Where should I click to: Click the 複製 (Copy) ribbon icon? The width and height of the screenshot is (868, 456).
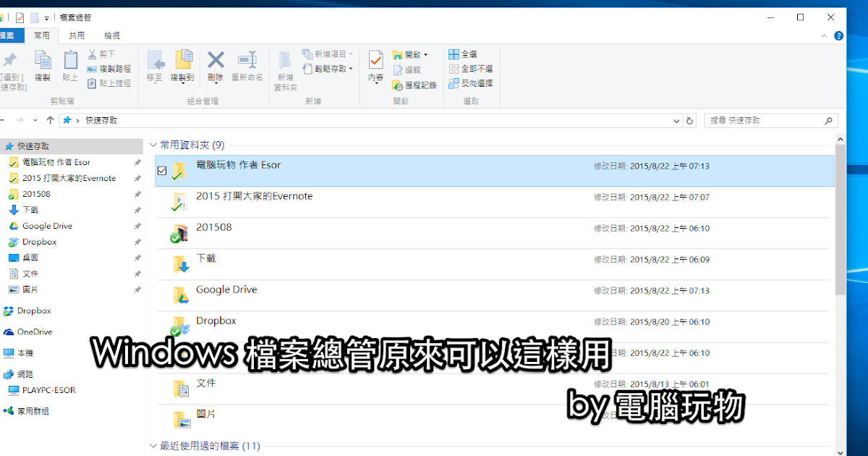43,60
